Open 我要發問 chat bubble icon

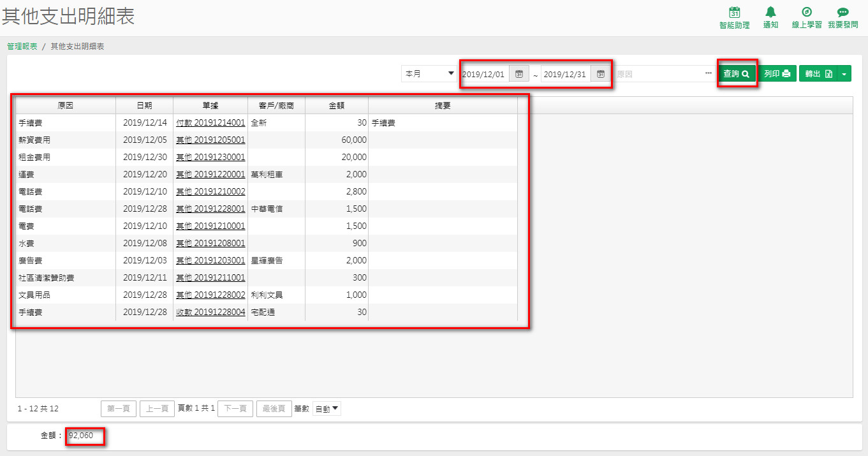coord(842,12)
